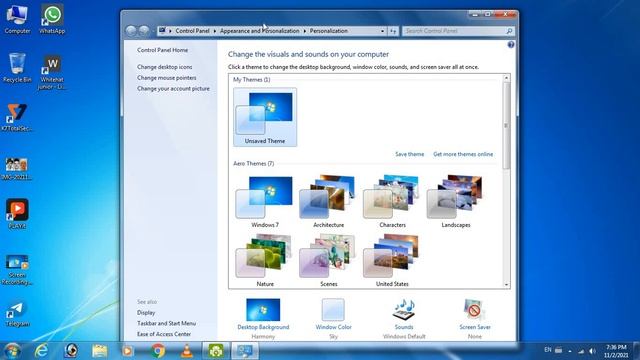Click the Show desktop button on taskbar edge
Viewport: 640px width, 360px height.
click(637, 351)
